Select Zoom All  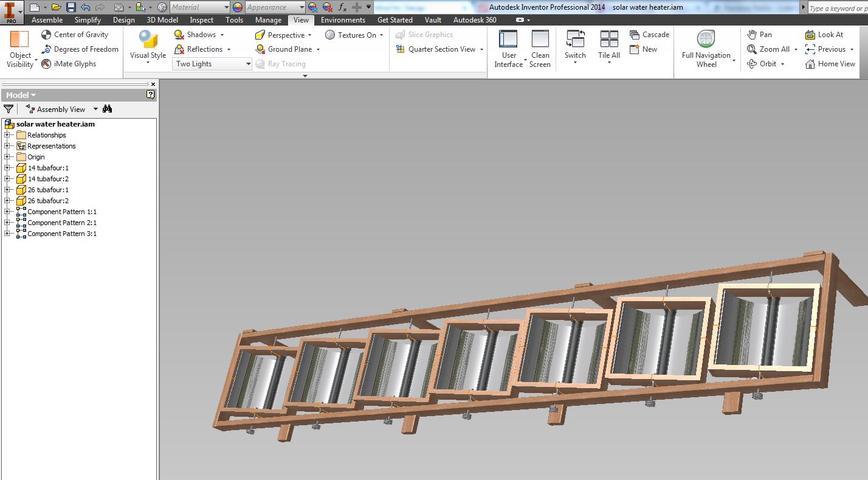tap(768, 49)
